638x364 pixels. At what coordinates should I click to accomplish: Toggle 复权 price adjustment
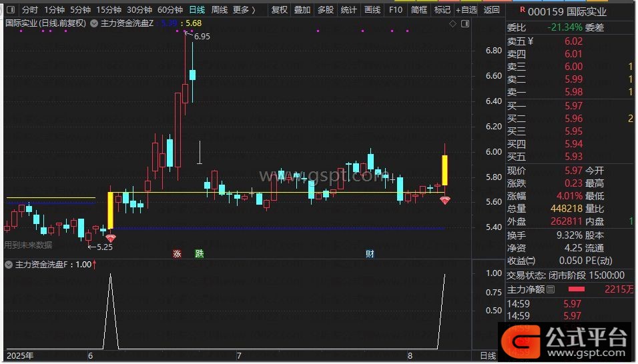(x=280, y=10)
